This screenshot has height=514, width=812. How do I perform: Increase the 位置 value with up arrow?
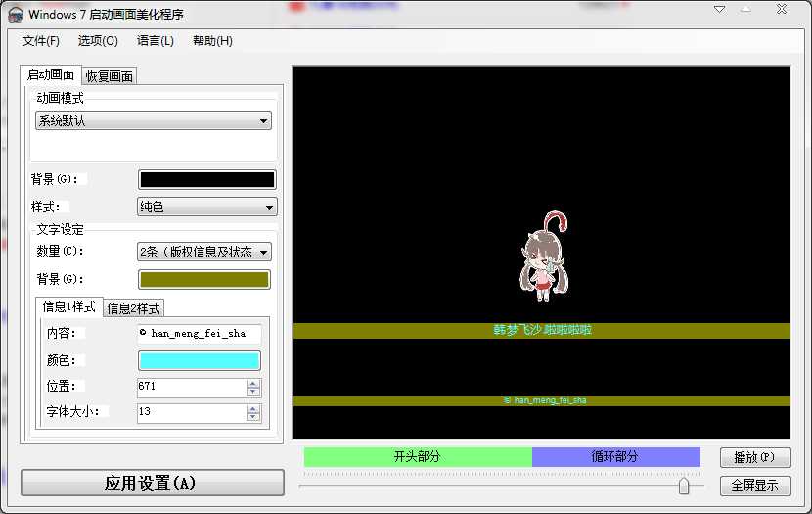point(253,384)
